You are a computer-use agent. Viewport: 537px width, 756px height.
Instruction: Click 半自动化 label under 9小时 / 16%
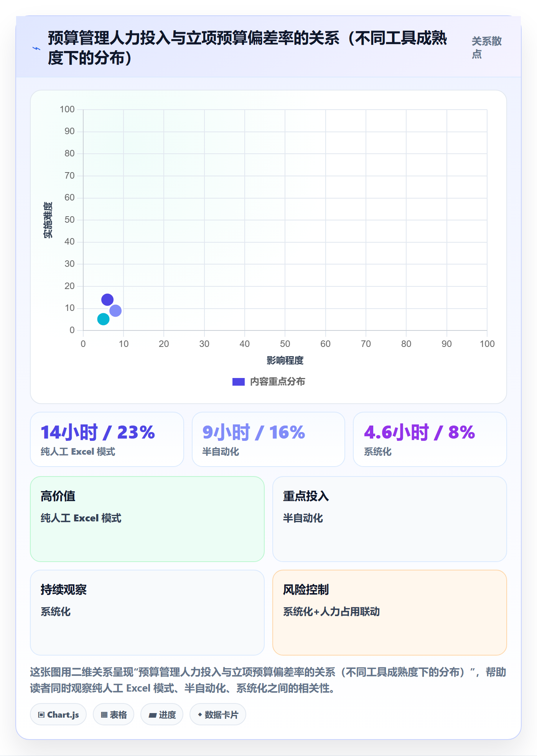pos(221,452)
